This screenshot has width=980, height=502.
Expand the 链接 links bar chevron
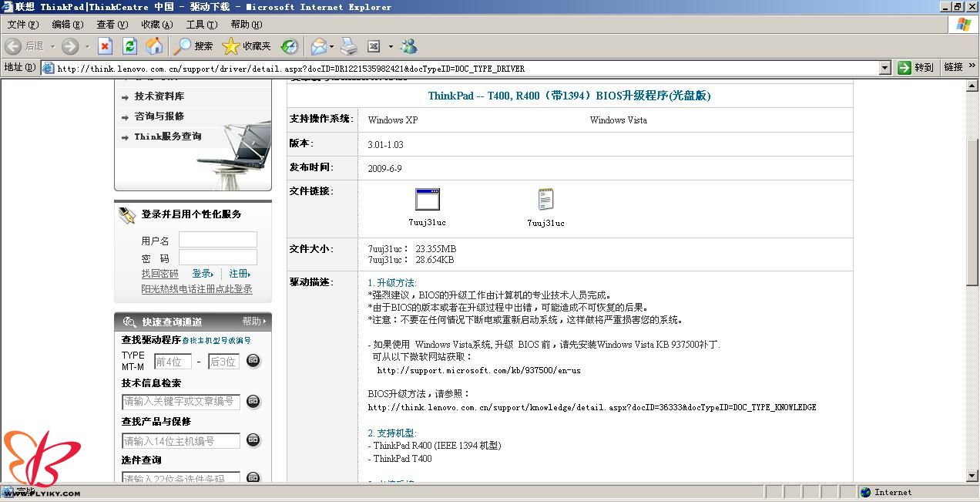point(972,66)
